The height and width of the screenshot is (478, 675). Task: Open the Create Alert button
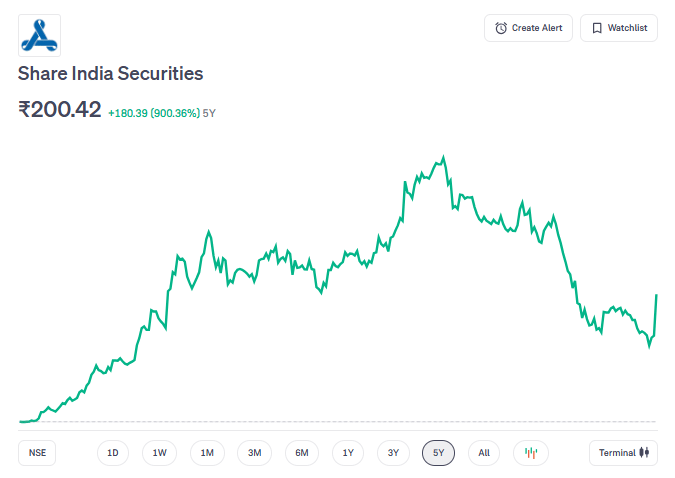[x=528, y=28]
